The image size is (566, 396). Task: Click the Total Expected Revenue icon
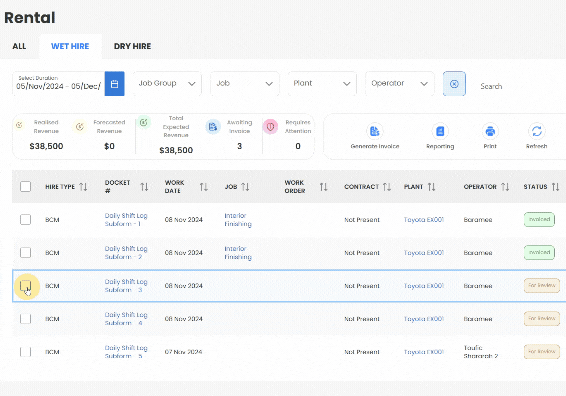pyautogui.click(x=144, y=122)
